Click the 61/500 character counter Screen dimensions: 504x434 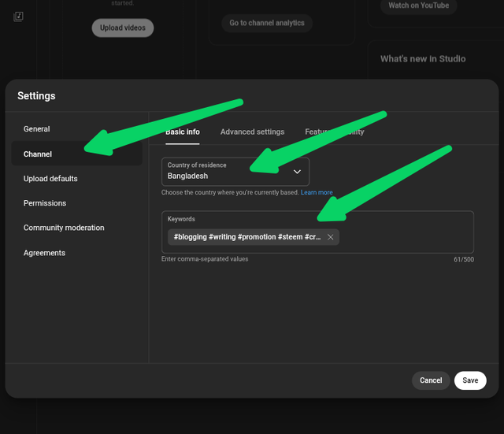464,259
